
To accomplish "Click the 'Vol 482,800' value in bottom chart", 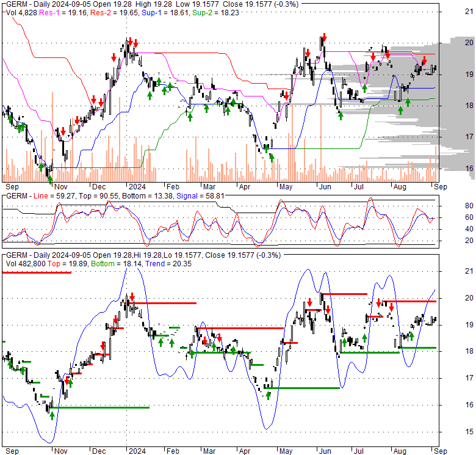I will click(26, 264).
